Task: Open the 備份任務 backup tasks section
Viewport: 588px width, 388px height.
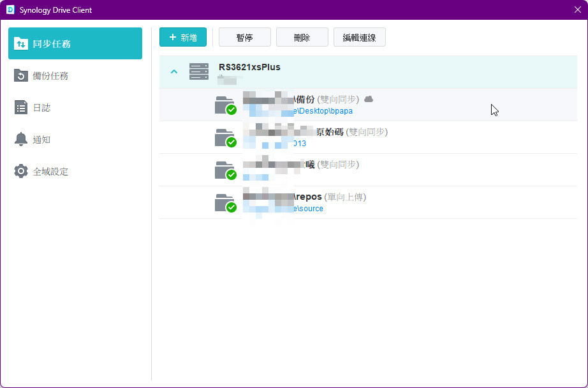Action: tap(75, 75)
